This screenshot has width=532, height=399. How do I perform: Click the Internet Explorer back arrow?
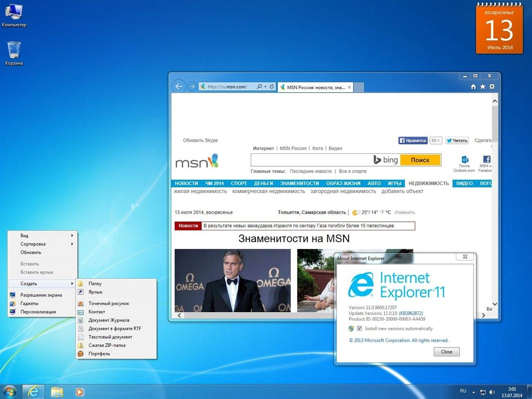[x=178, y=86]
